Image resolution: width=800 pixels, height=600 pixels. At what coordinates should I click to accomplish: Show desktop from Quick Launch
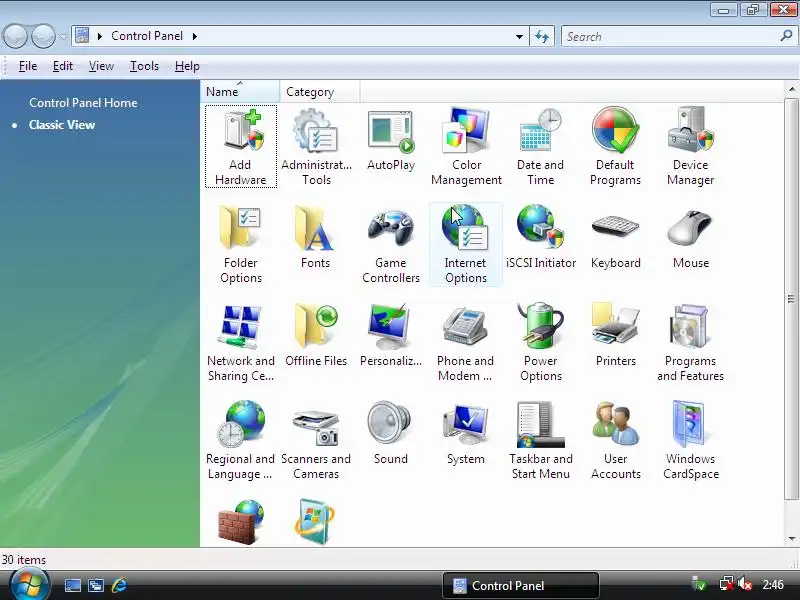[72, 585]
